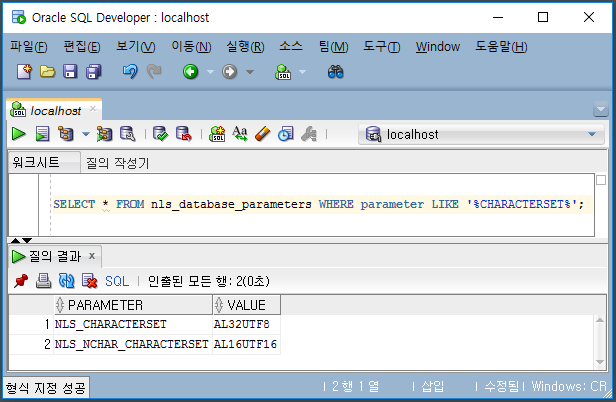This screenshot has height=402, width=616.
Task: Select the AL16UTF16 value cell
Action: click(246, 344)
